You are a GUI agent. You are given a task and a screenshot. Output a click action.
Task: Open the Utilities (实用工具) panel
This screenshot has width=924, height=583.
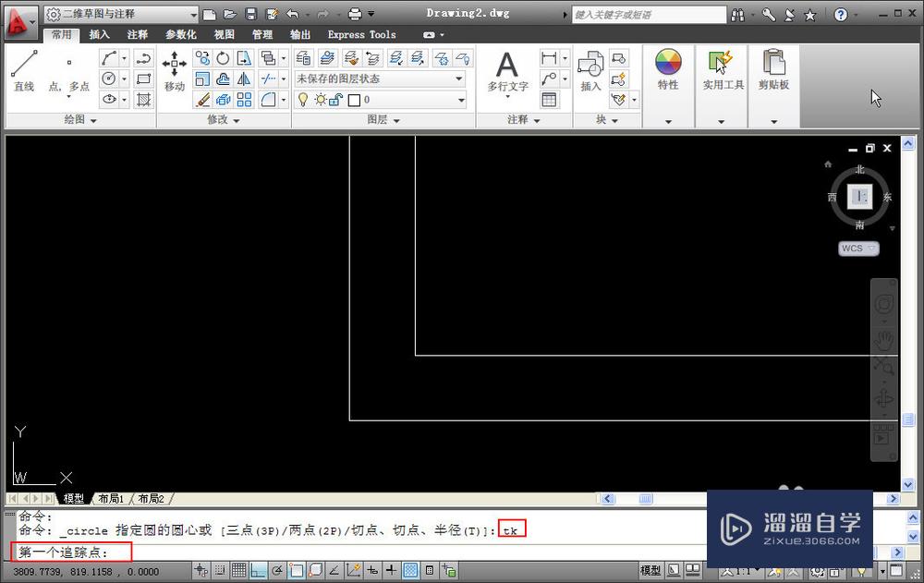coord(723,69)
